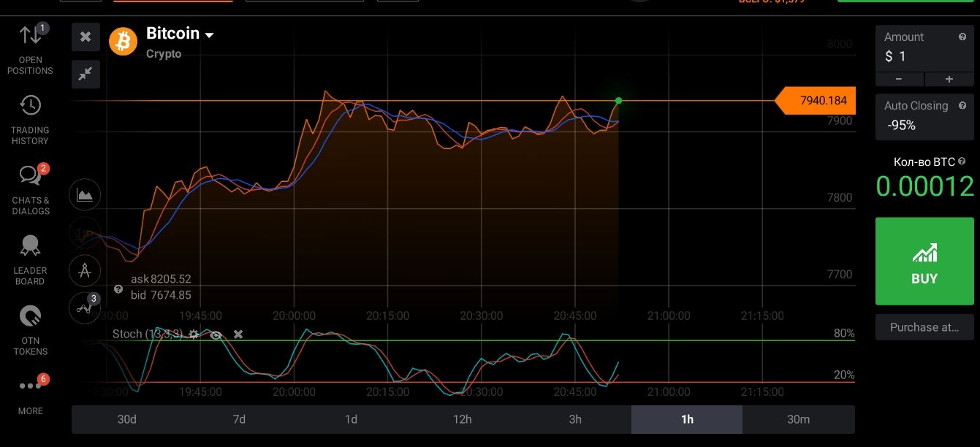Image resolution: width=980 pixels, height=447 pixels.
Task: Open OTN Tokens section
Action: [30, 330]
